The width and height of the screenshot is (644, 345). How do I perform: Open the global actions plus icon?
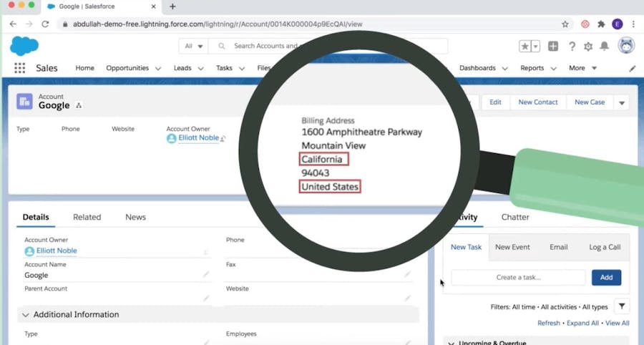click(553, 46)
